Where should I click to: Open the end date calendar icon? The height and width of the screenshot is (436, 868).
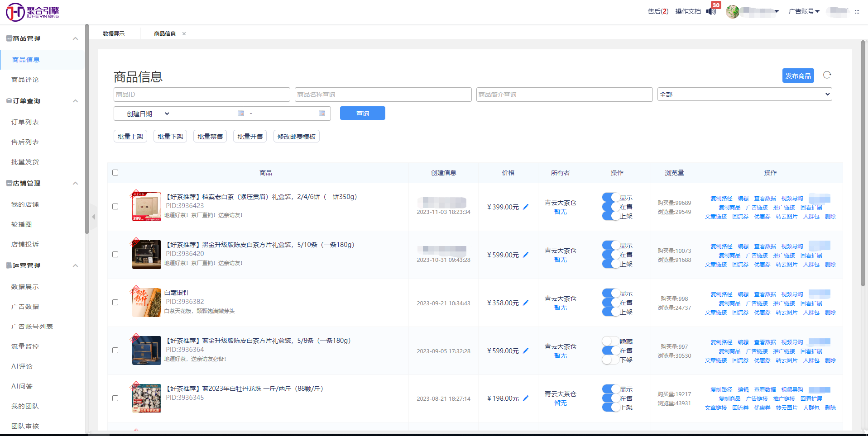[322, 114]
